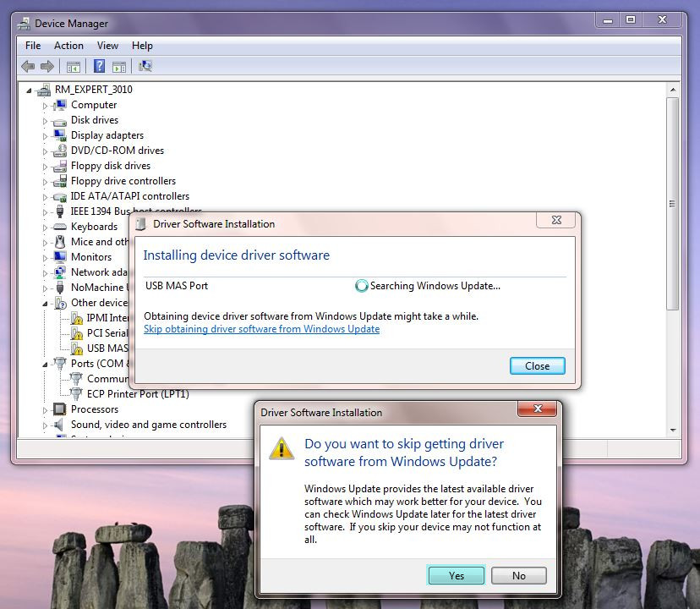The height and width of the screenshot is (609, 700).
Task: Select the Monitors tree label
Action: (91, 257)
